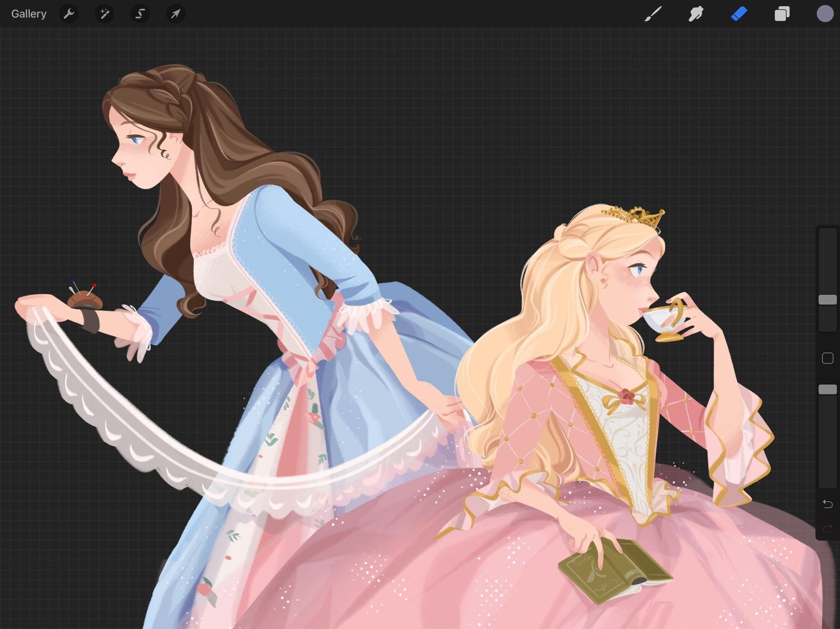Tap the pincushion on the seamstress's wrist
840x629 pixels.
point(84,298)
